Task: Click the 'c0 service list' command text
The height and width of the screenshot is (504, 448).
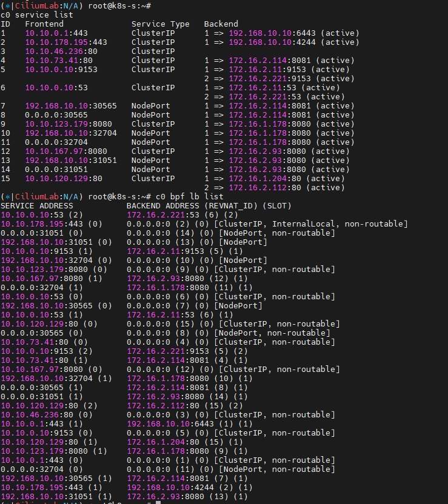Action: [x=36, y=15]
